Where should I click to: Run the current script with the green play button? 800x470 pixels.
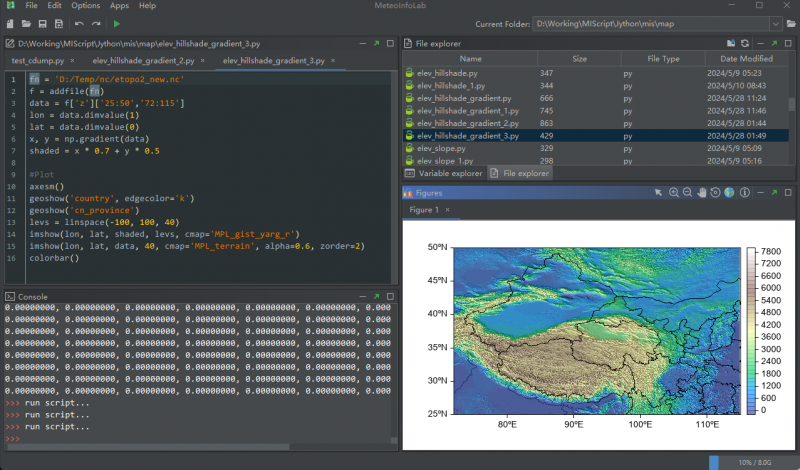(x=117, y=23)
